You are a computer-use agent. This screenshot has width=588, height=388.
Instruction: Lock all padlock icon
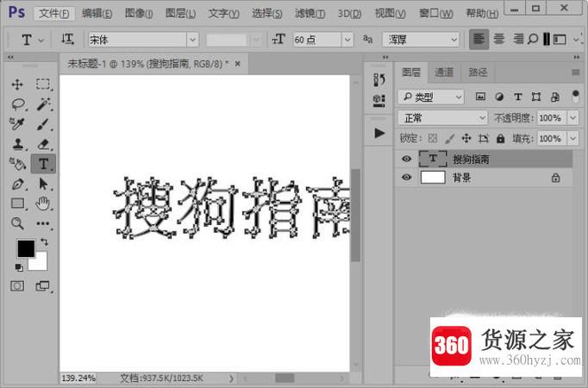click(500, 139)
